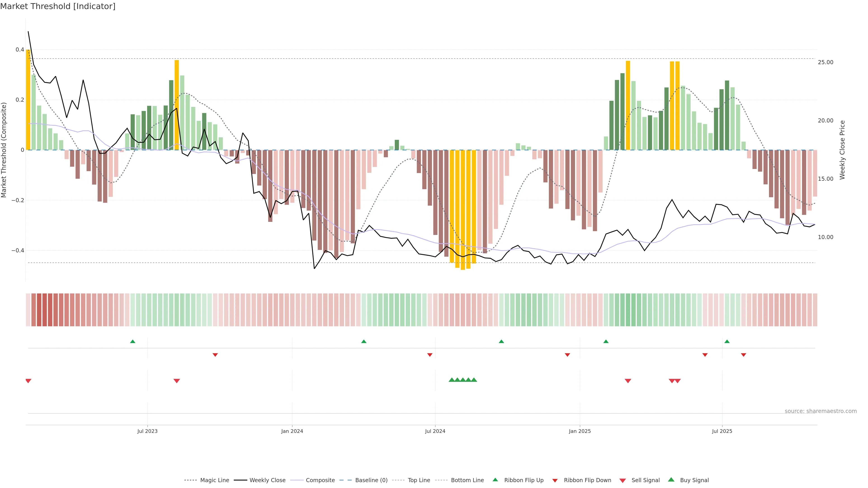
Task: Click the Ribbon Flip Up marker after Jul 2025
Action: click(x=727, y=342)
